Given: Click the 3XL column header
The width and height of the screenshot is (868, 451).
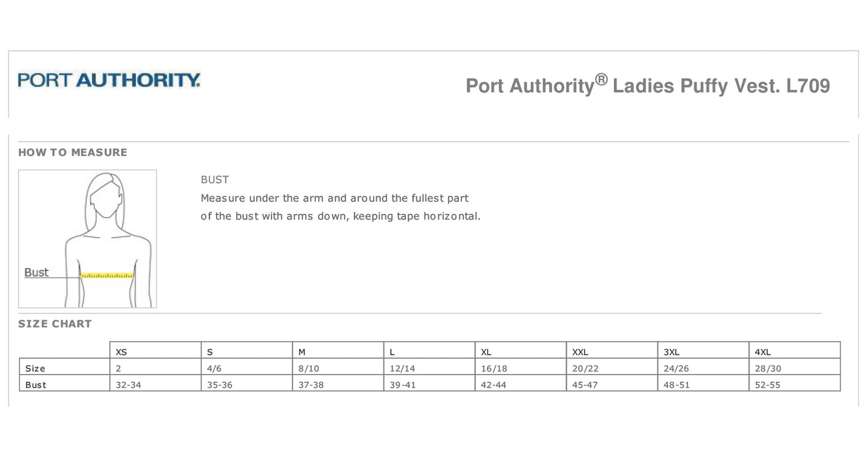Looking at the screenshot, I should tap(671, 353).
